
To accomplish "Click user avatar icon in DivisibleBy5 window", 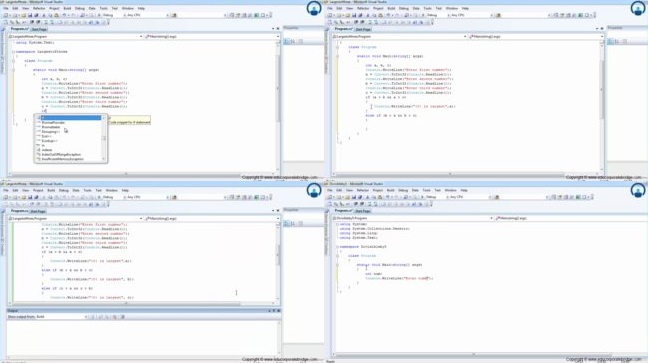I will (x=638, y=191).
